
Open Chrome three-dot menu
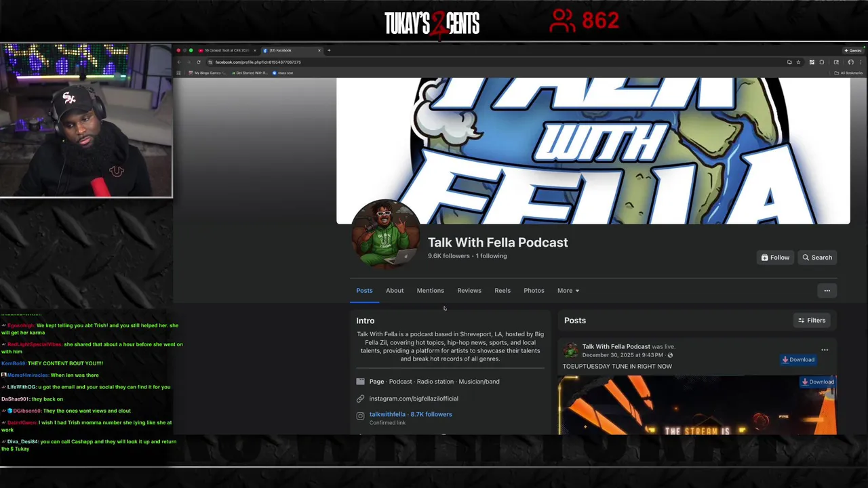pyautogui.click(x=861, y=62)
